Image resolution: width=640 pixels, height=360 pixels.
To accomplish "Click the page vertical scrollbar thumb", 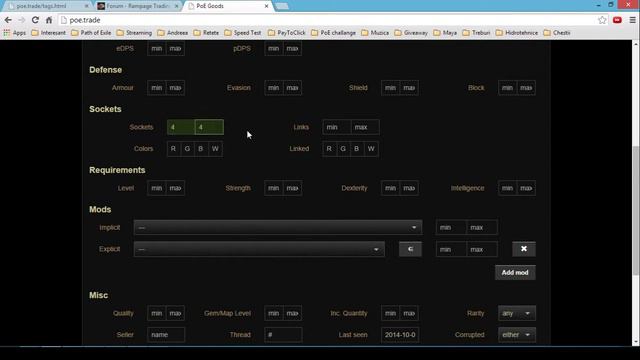I will 636,211.
